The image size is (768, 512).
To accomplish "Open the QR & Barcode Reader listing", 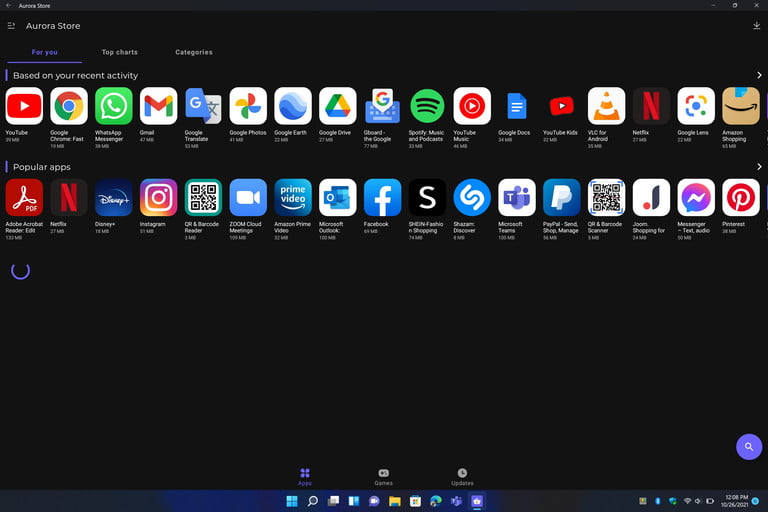I will coord(203,197).
